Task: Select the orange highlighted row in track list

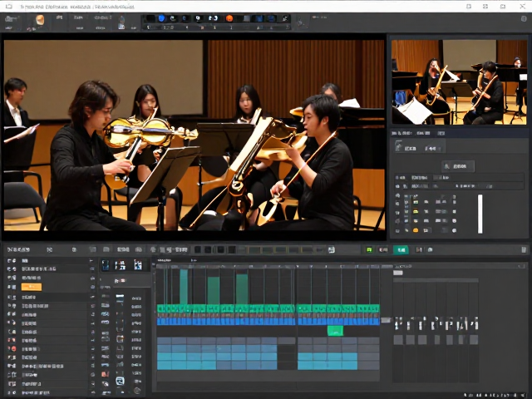Action: tap(32, 287)
